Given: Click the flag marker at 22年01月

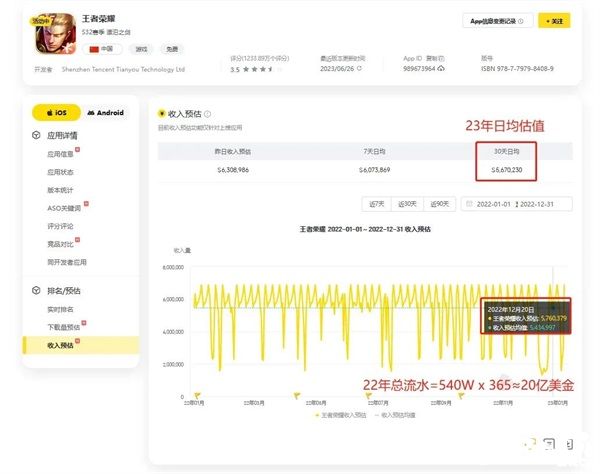Looking at the screenshot, I should tap(197, 395).
